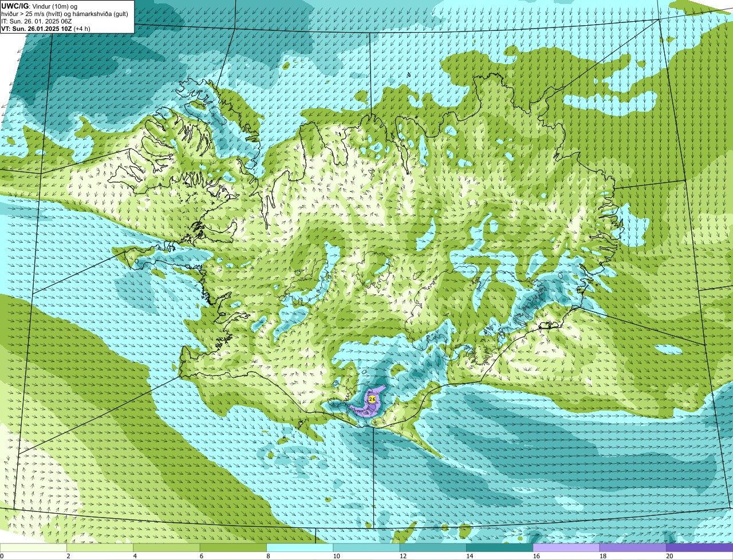Screen dimensions: 733x560
Task: Click the 10–12 m/s cyan swatch
Action: pos(366,547)
